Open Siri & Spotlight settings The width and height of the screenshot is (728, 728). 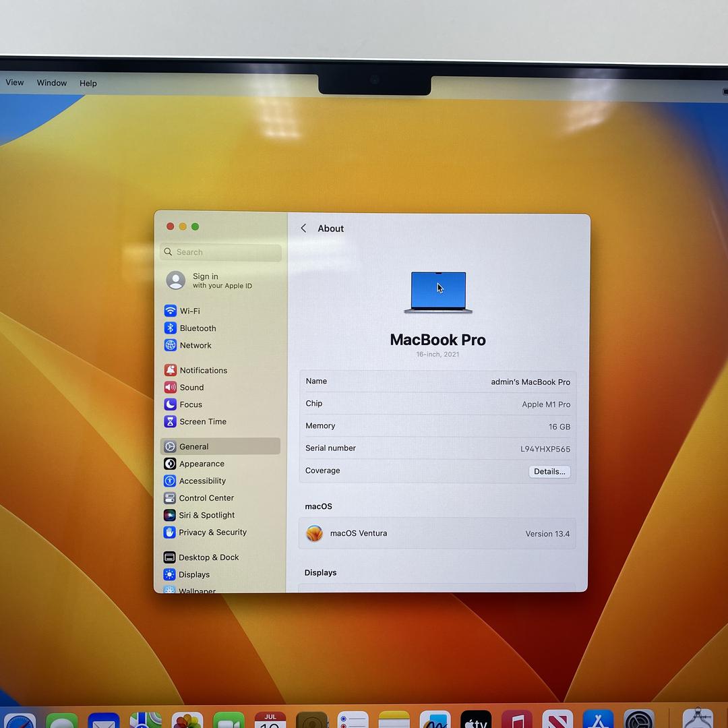[207, 515]
